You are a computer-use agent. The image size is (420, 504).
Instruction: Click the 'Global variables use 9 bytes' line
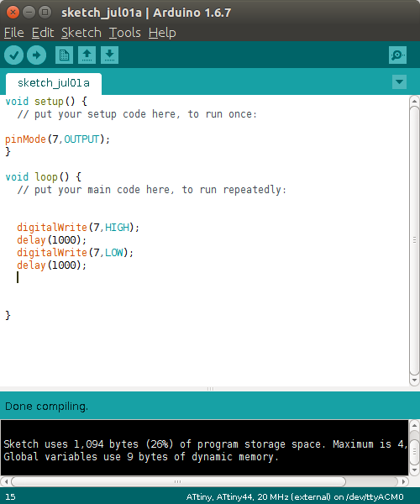pyautogui.click(x=141, y=457)
